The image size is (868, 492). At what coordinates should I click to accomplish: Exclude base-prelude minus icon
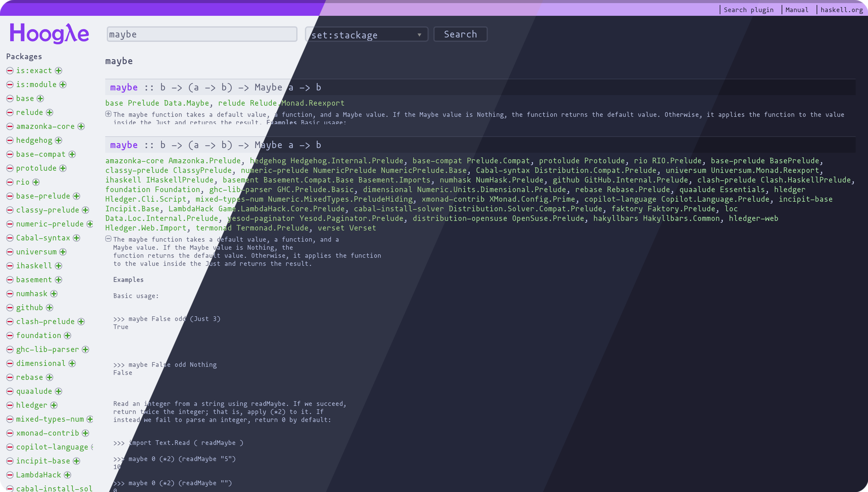tap(10, 196)
